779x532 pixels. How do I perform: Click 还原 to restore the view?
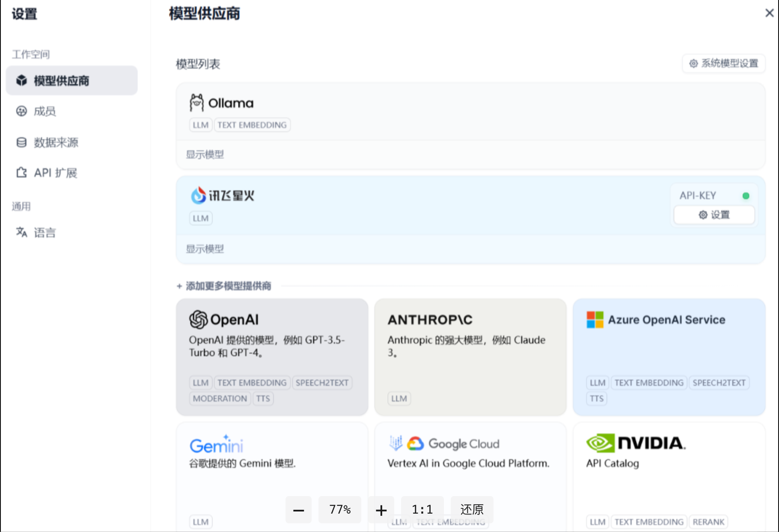click(472, 510)
